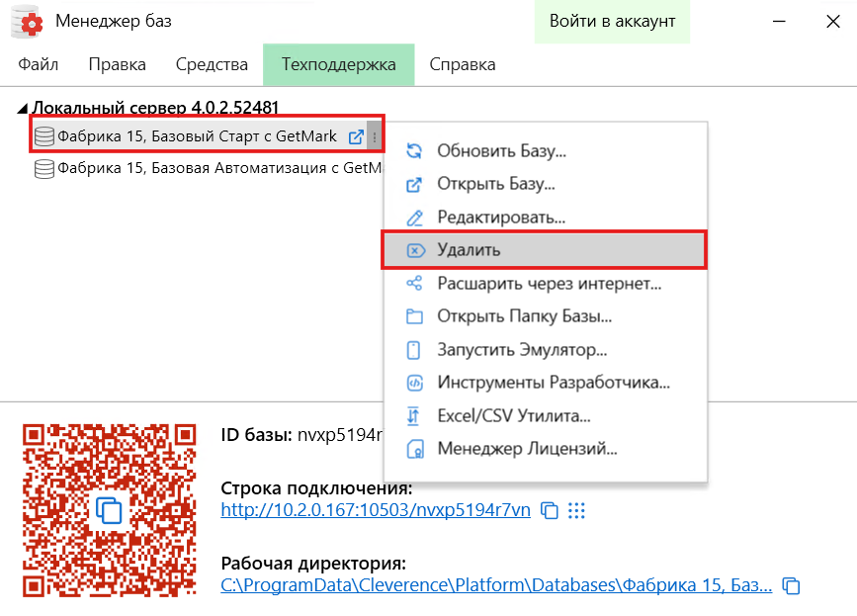
Task: Click the folder icon beside Открыть Папку Базы
Action: pos(414,316)
